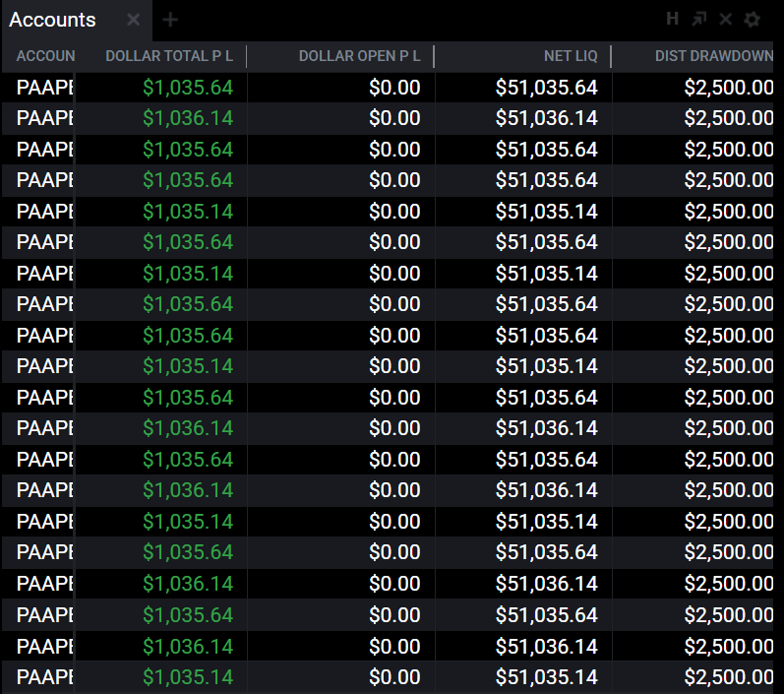Select the last row's PAAPE account name

point(45,677)
